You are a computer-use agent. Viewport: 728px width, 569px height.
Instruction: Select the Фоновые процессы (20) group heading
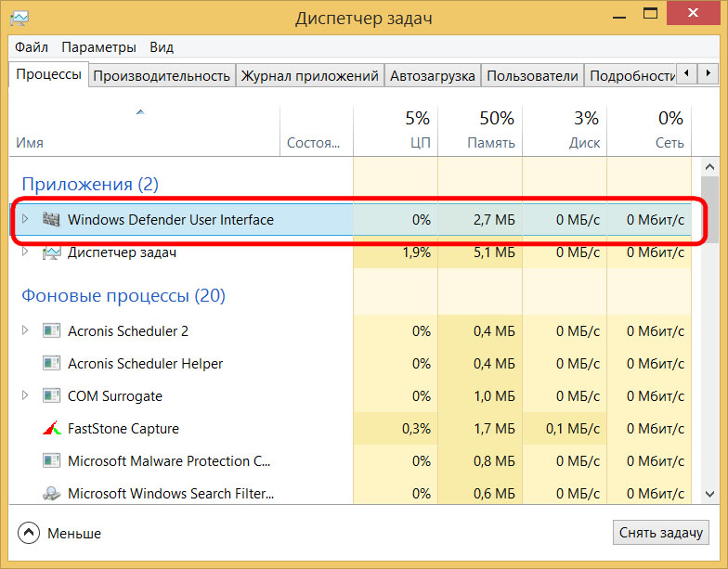click(x=123, y=295)
